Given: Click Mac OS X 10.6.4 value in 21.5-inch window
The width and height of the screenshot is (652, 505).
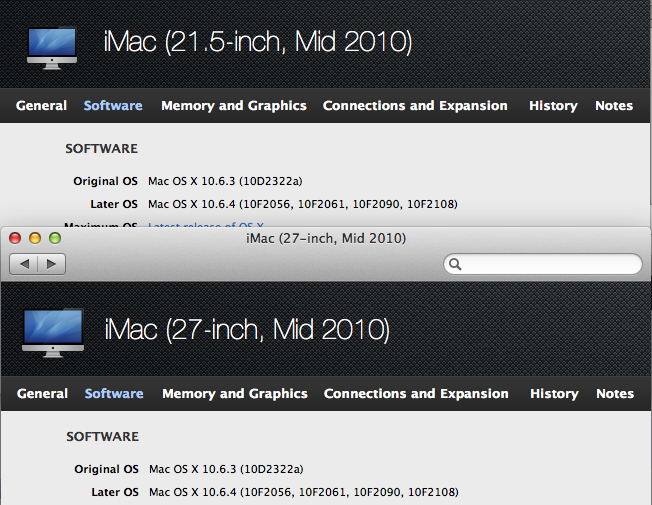Looking at the screenshot, I should click(303, 204).
